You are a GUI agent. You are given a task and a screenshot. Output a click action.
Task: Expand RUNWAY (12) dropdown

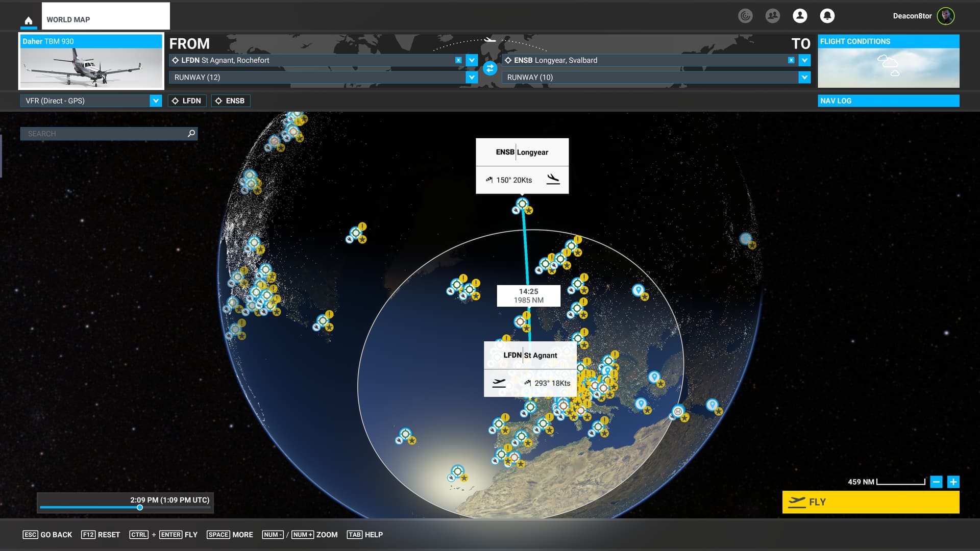point(472,77)
